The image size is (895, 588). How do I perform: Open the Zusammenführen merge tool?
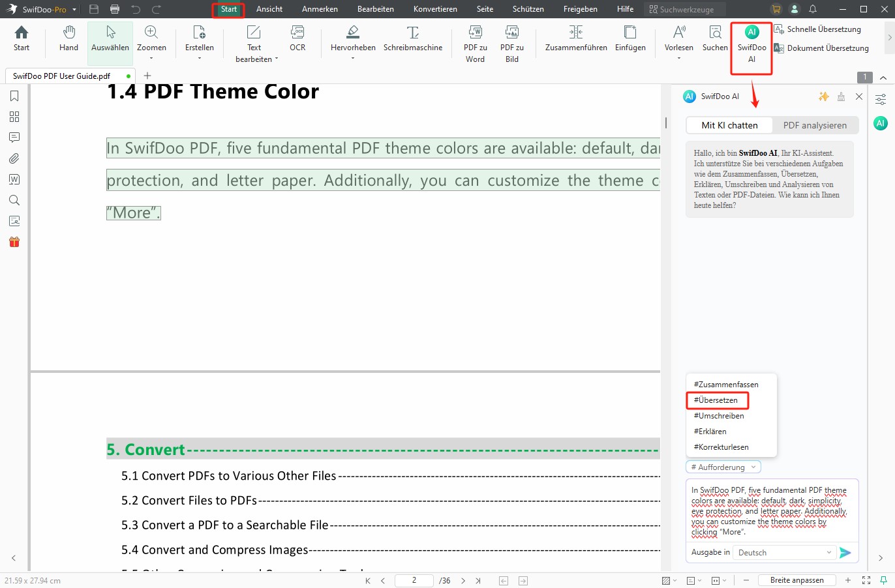pyautogui.click(x=576, y=38)
